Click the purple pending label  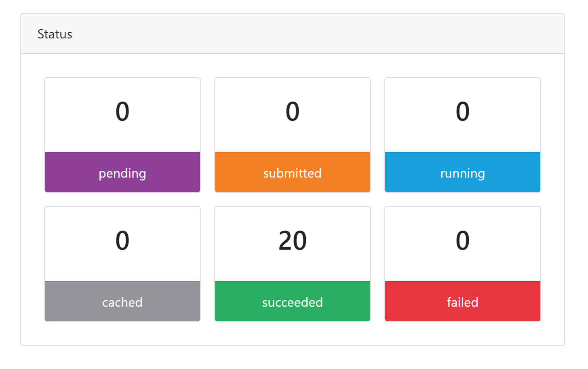122,172
